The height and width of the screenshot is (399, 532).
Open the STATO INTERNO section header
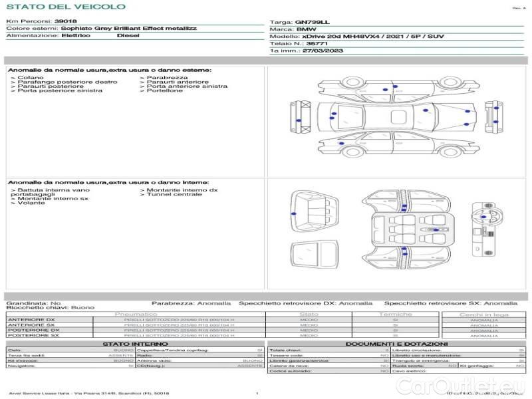click(135, 344)
